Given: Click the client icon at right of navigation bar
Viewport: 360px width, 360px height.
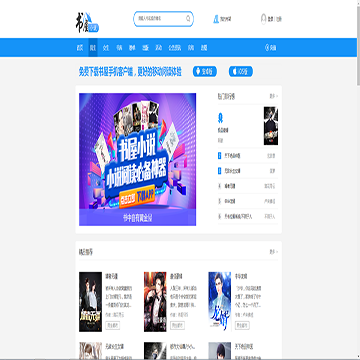Looking at the screenshot, I should [267, 48].
